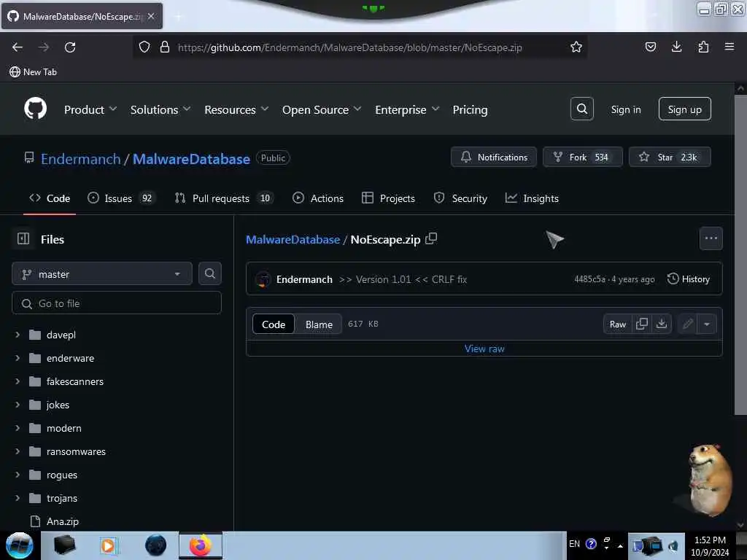Click the Pricing link
This screenshot has height=560, width=747.
(470, 109)
